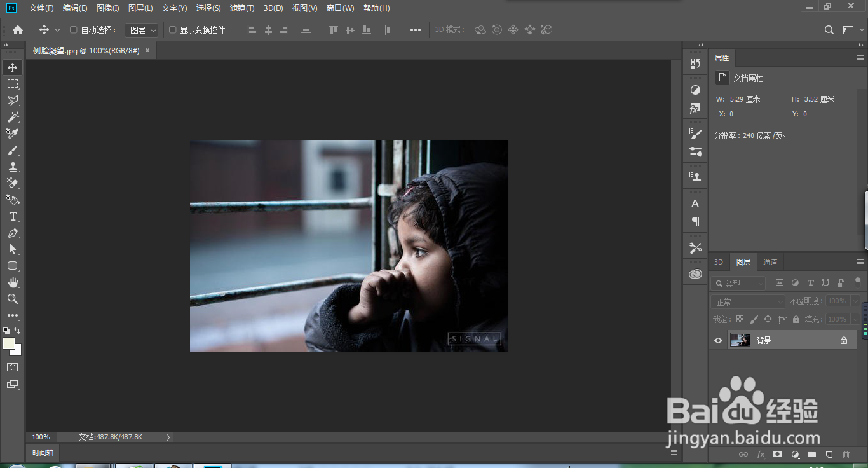Select the Rectangular Marquee tool
The height and width of the screenshot is (468, 868).
[x=13, y=84]
